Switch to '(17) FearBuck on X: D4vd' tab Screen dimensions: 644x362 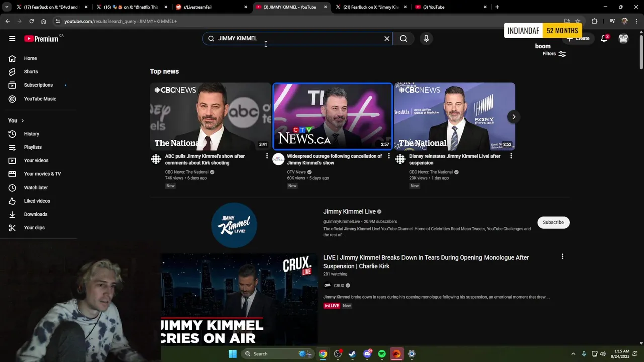[52, 7]
